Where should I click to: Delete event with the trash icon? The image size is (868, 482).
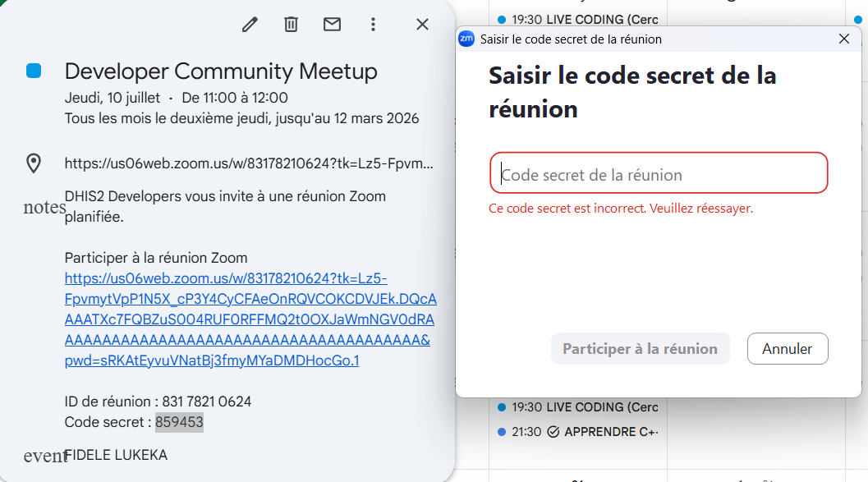(x=292, y=25)
